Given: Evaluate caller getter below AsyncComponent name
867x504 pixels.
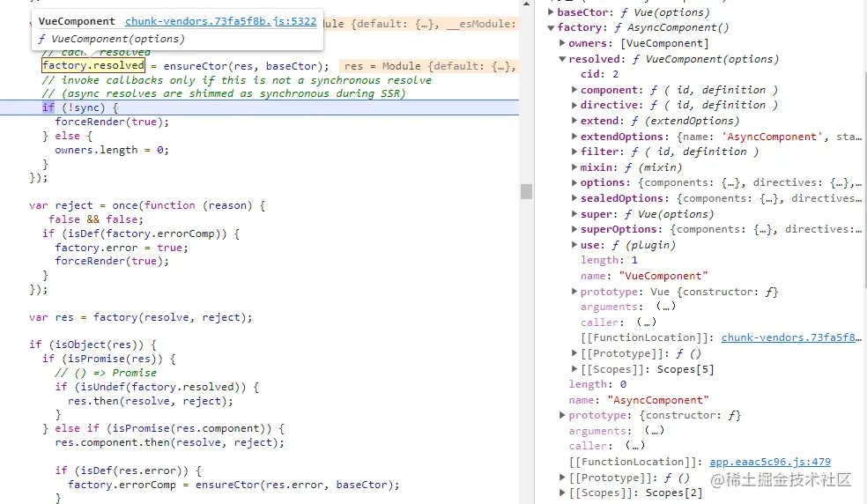Looking at the screenshot, I should click(634, 446).
